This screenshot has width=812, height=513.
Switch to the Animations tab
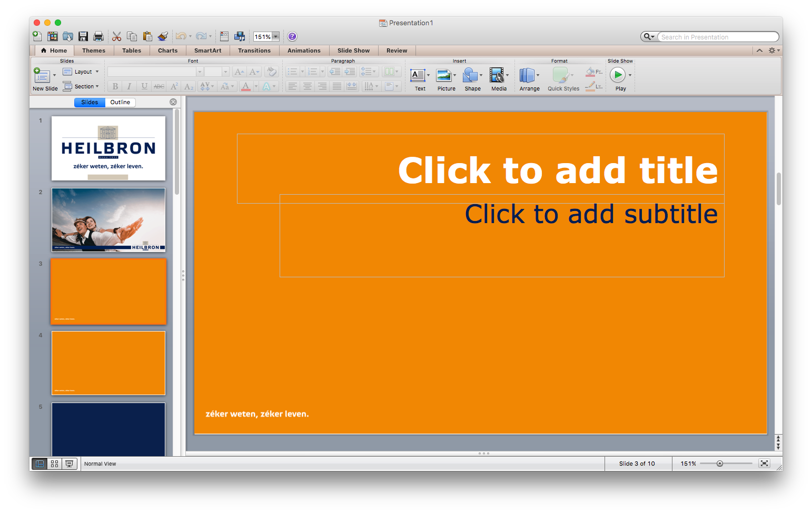304,51
